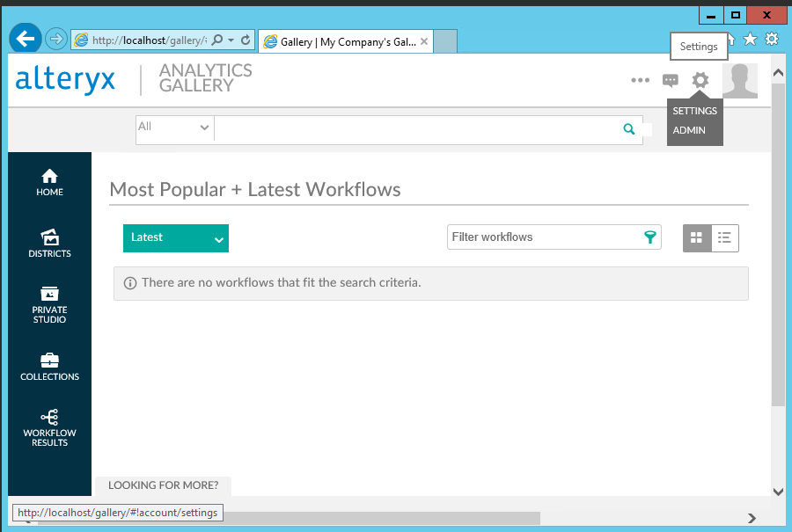Navigate to Collections via its sidebar icon
Screen dimensions: 792x532
click(x=49, y=367)
